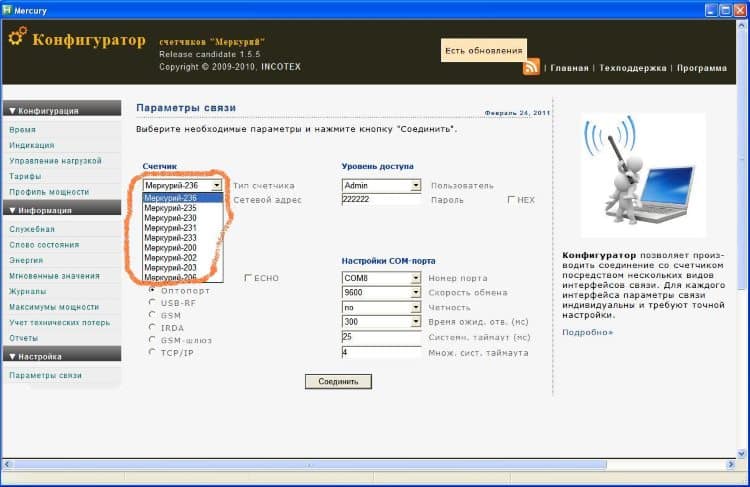Click the orange RSS feed icon
Screen dimensions: 750x487
point(531,67)
